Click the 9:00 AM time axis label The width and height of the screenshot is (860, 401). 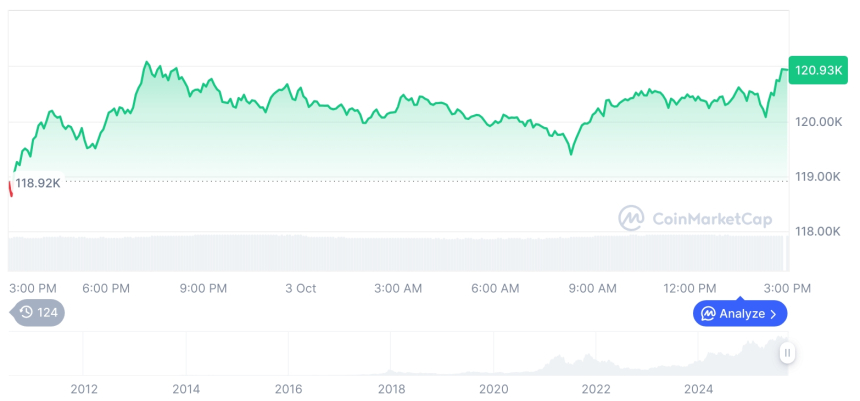point(593,288)
